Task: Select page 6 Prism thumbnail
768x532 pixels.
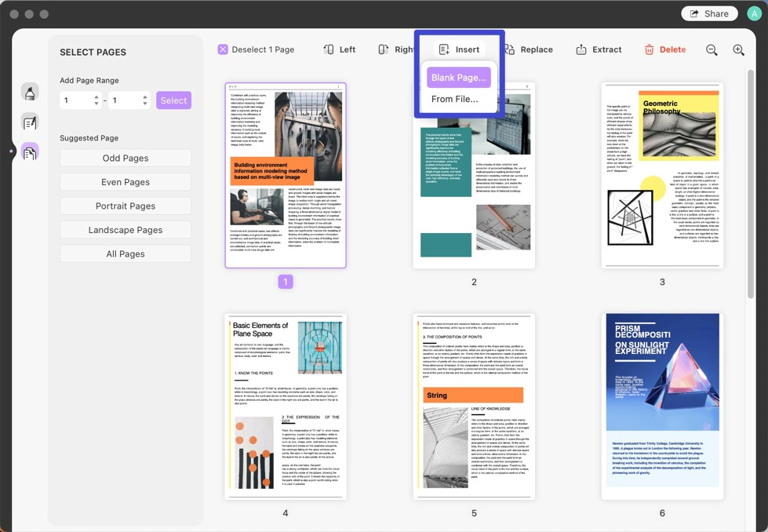Action: pyautogui.click(x=662, y=406)
